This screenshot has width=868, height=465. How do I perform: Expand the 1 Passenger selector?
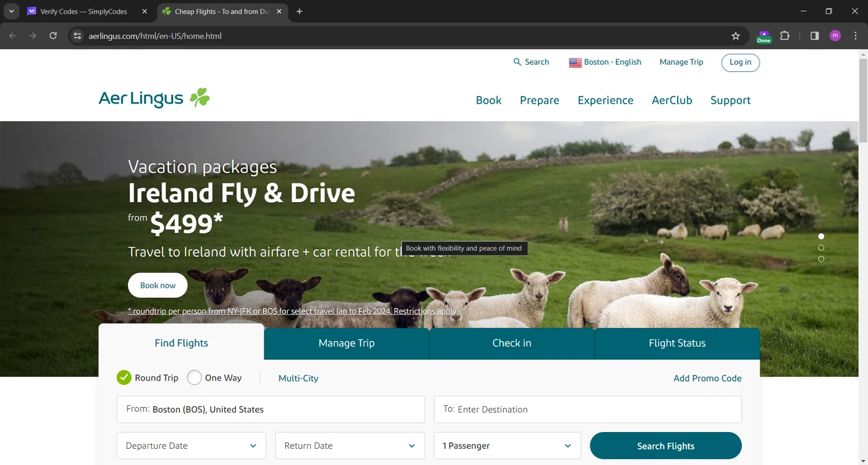click(507, 446)
